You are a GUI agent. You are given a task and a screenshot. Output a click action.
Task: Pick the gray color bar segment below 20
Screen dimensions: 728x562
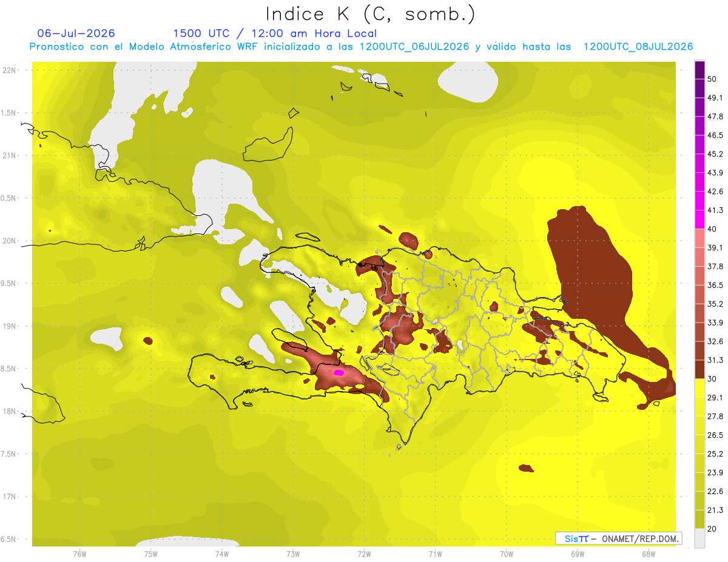click(x=699, y=538)
